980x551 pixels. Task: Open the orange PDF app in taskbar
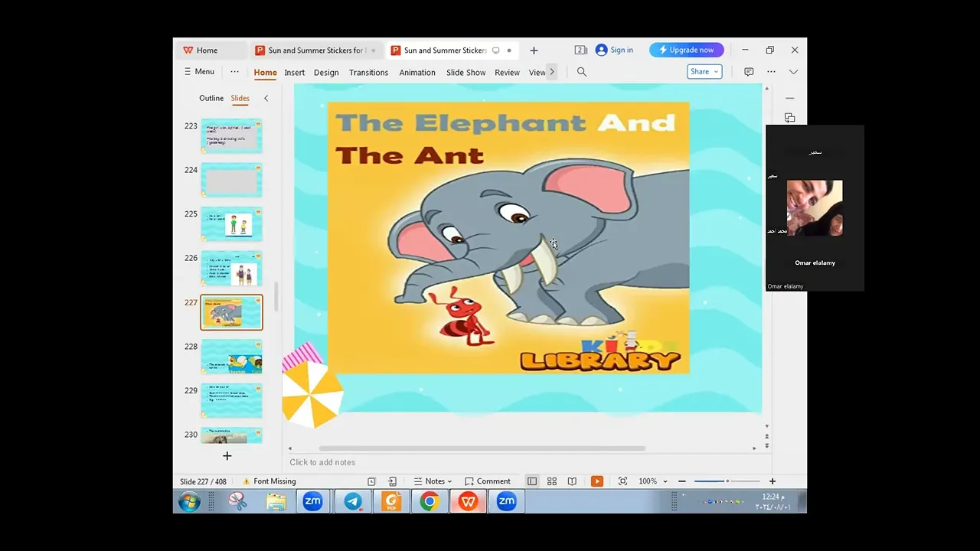pos(392,502)
